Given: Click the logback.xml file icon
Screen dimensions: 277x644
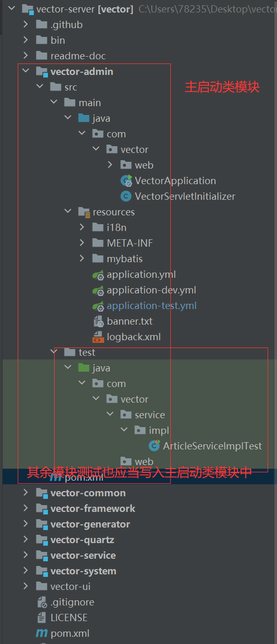Looking at the screenshot, I should point(98,337).
